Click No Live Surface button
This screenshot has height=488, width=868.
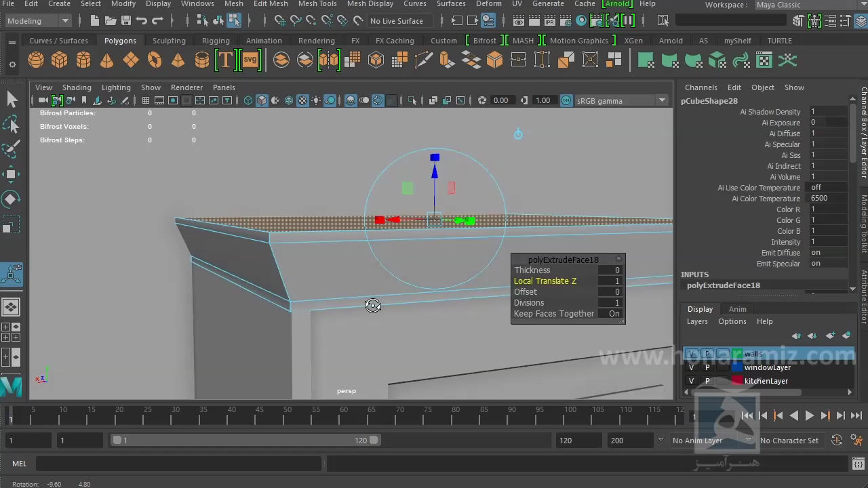click(x=397, y=21)
